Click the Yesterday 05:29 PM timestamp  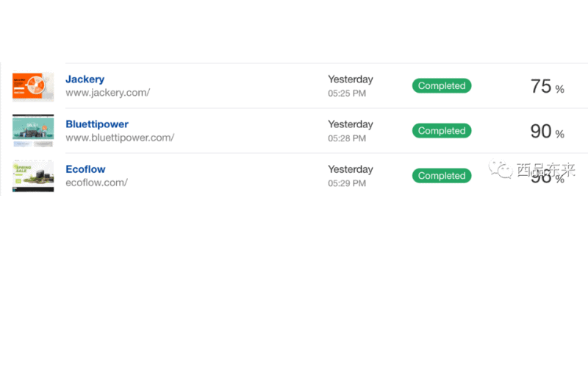click(351, 176)
